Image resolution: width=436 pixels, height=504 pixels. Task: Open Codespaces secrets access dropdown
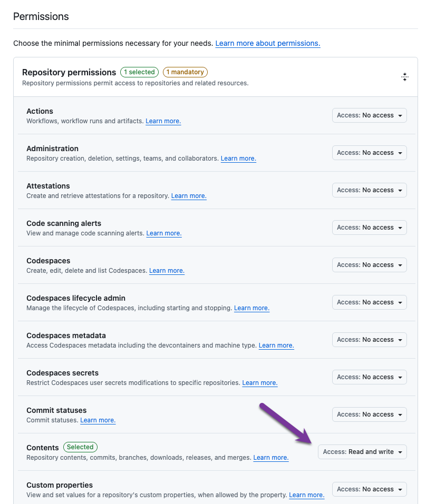pos(370,377)
